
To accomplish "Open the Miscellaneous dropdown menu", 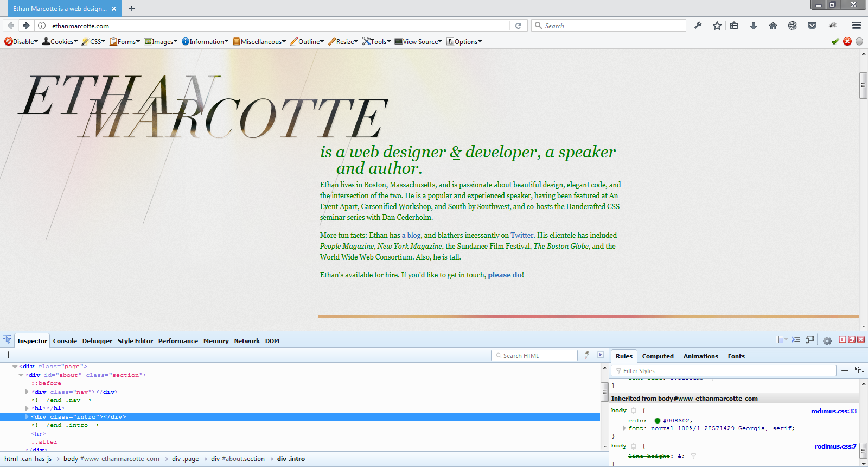I will pos(259,41).
